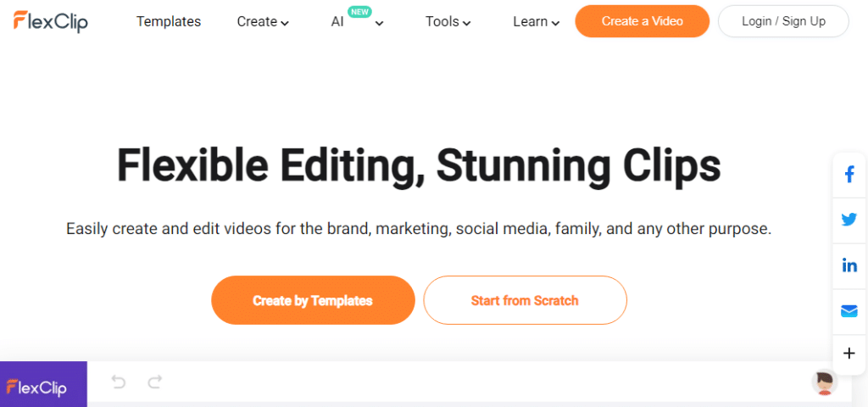The height and width of the screenshot is (407, 868).
Task: Click the green NEW badge above AI
Action: pos(359,12)
